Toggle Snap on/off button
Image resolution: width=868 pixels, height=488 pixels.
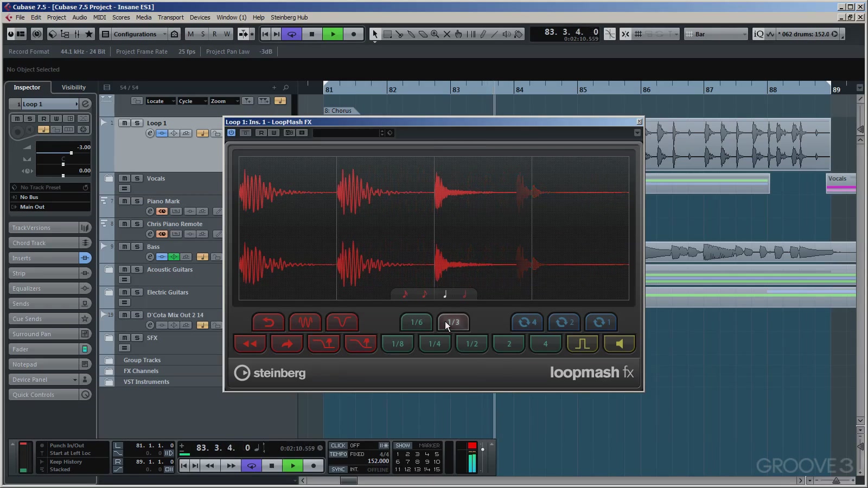tap(626, 34)
